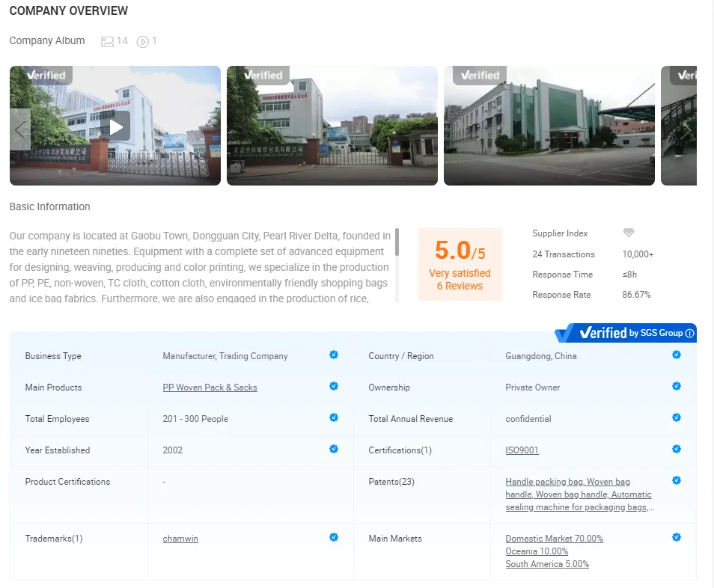Click the South America 5.00% link
Viewport: 714px width, 588px height.
click(547, 564)
